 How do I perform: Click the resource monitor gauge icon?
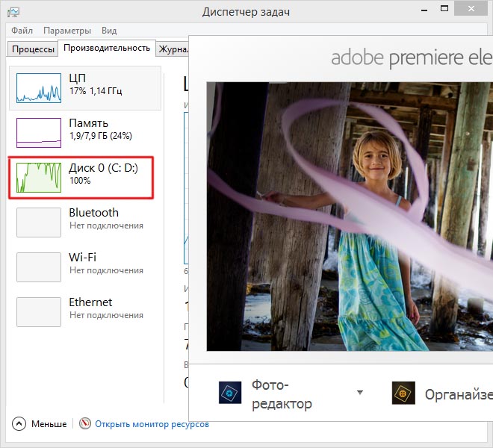pyautogui.click(x=84, y=423)
